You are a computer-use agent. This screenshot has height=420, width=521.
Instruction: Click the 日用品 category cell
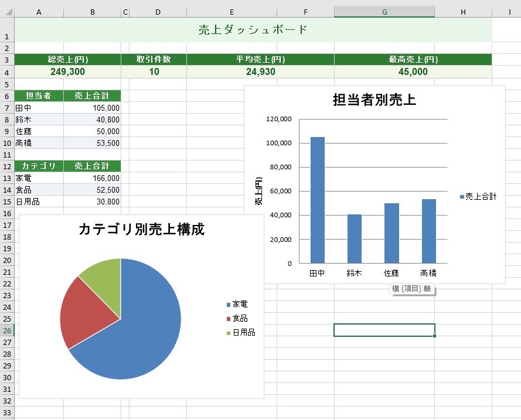tap(39, 202)
